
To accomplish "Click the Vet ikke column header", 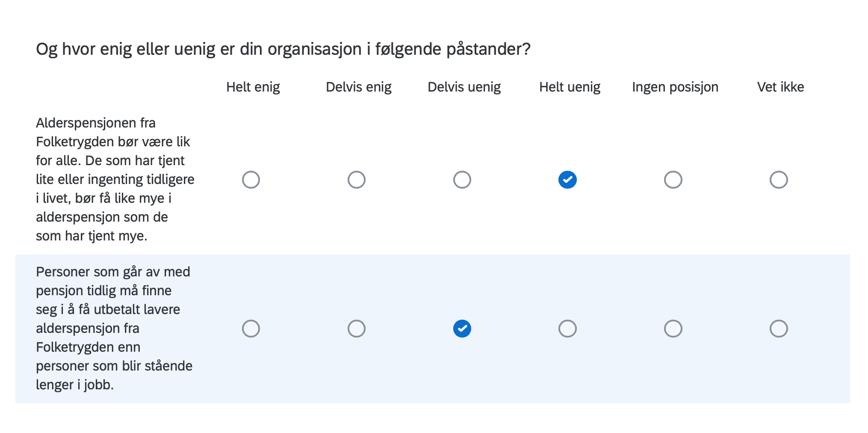I will pos(780,87).
